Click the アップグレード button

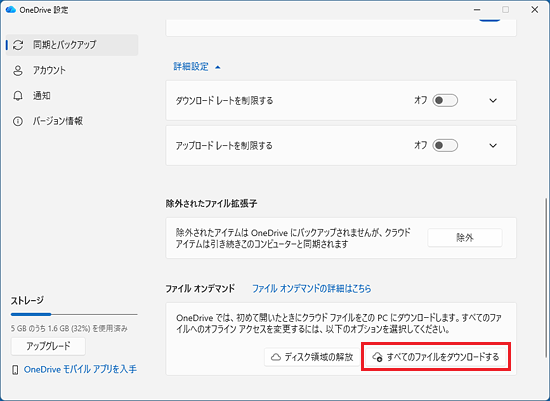click(x=48, y=346)
